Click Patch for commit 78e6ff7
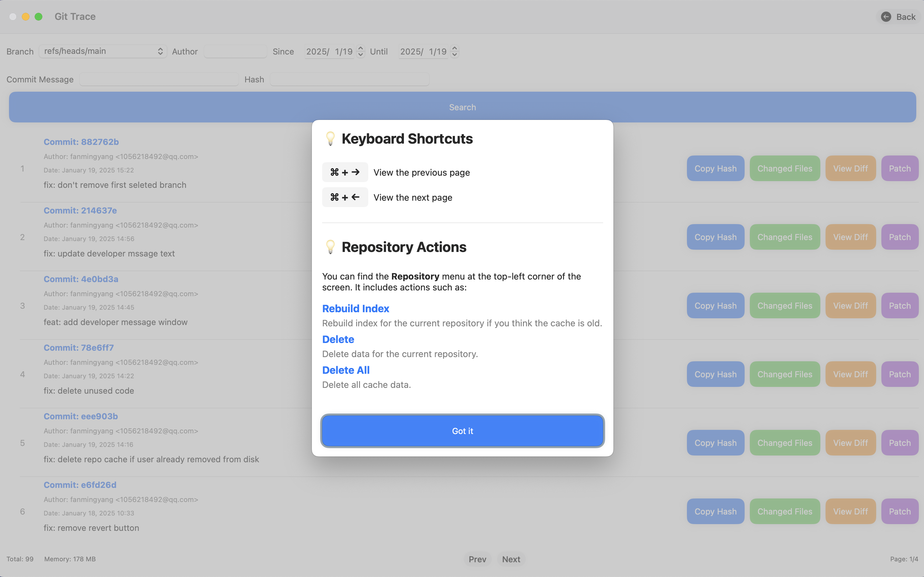 tap(899, 374)
